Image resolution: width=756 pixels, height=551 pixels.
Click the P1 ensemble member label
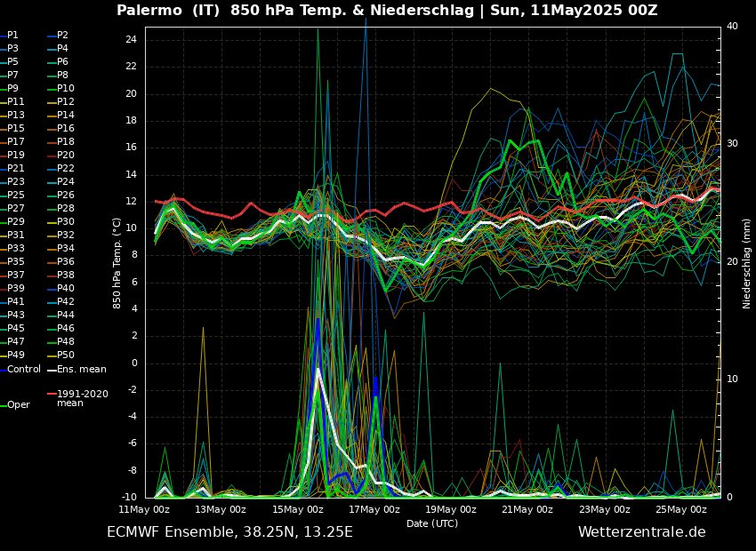[x=12, y=35]
